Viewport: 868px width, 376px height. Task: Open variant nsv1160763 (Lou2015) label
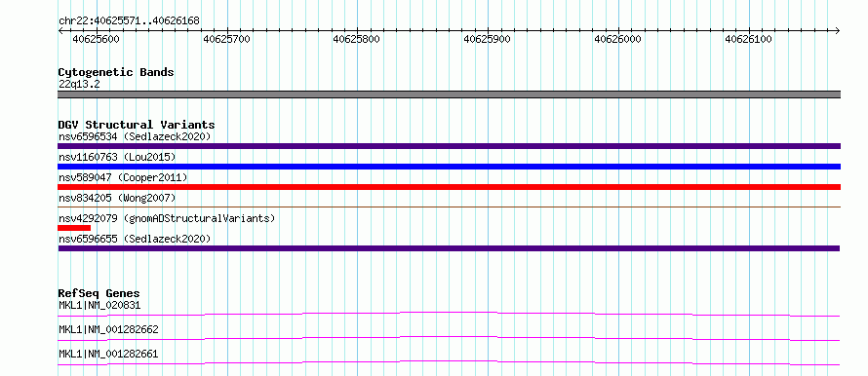(117, 157)
